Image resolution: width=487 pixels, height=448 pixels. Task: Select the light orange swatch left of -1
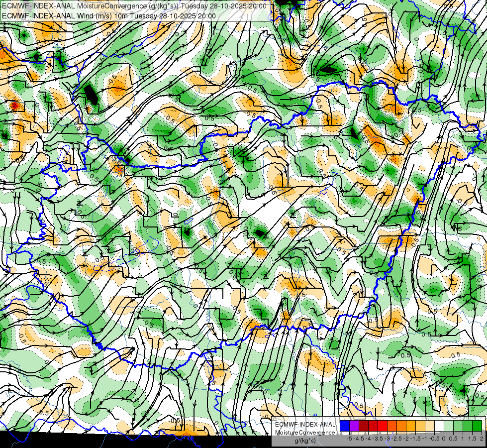pos(420,426)
